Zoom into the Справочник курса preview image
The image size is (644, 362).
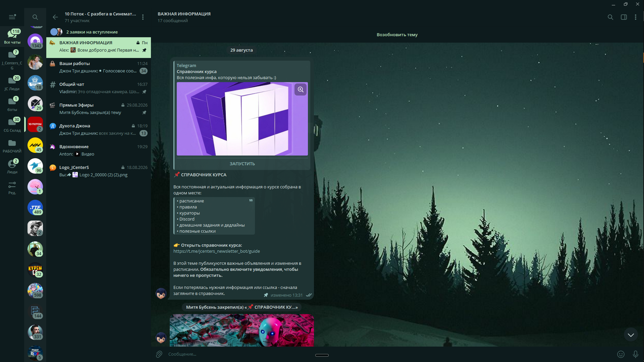pyautogui.click(x=301, y=89)
